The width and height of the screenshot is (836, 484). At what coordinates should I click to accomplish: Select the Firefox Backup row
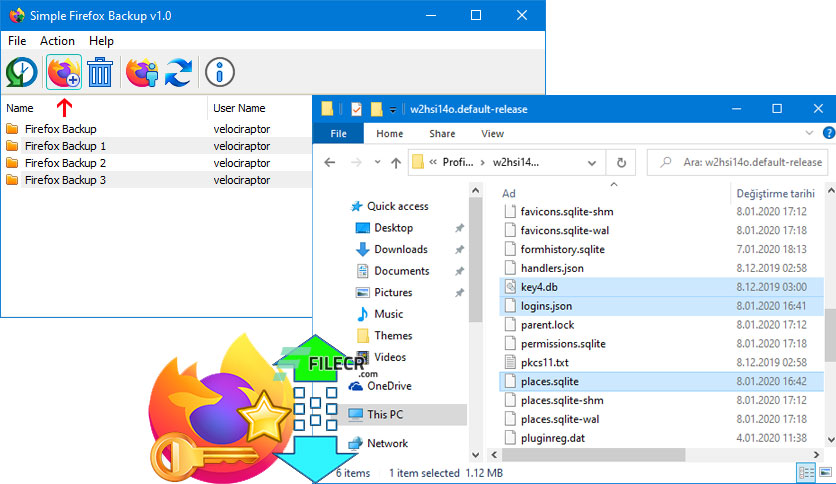158,129
